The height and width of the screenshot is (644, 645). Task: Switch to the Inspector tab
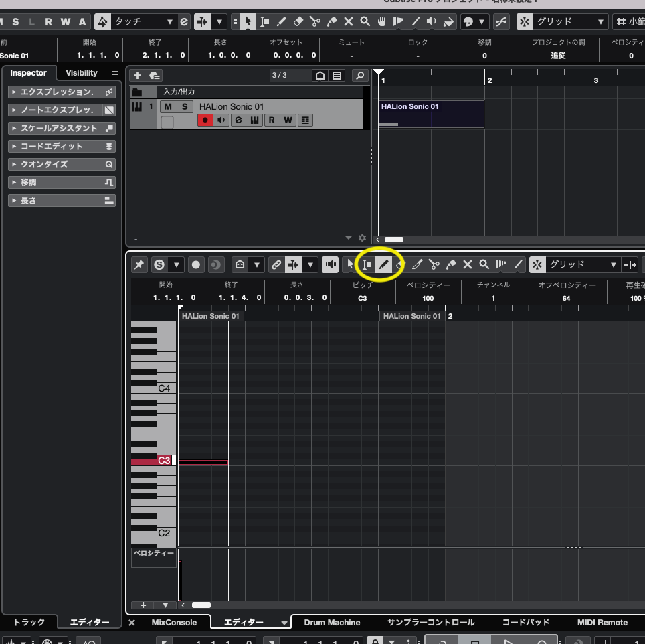pos(28,73)
